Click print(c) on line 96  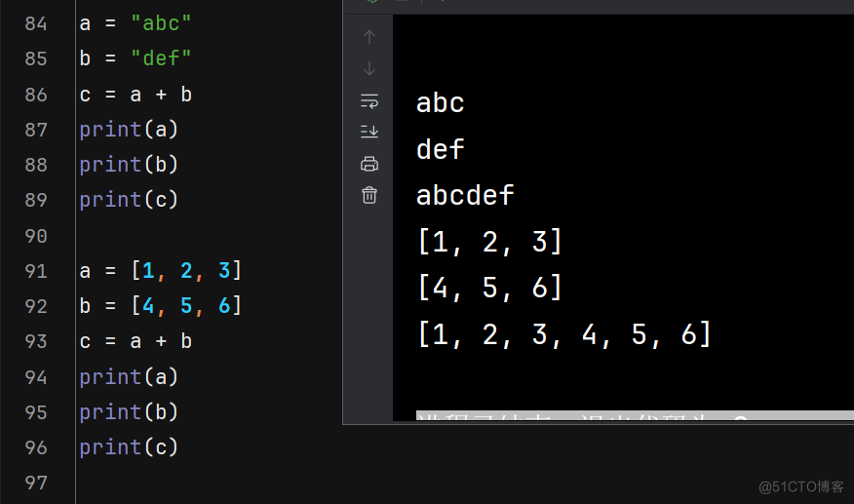pyautogui.click(x=129, y=447)
